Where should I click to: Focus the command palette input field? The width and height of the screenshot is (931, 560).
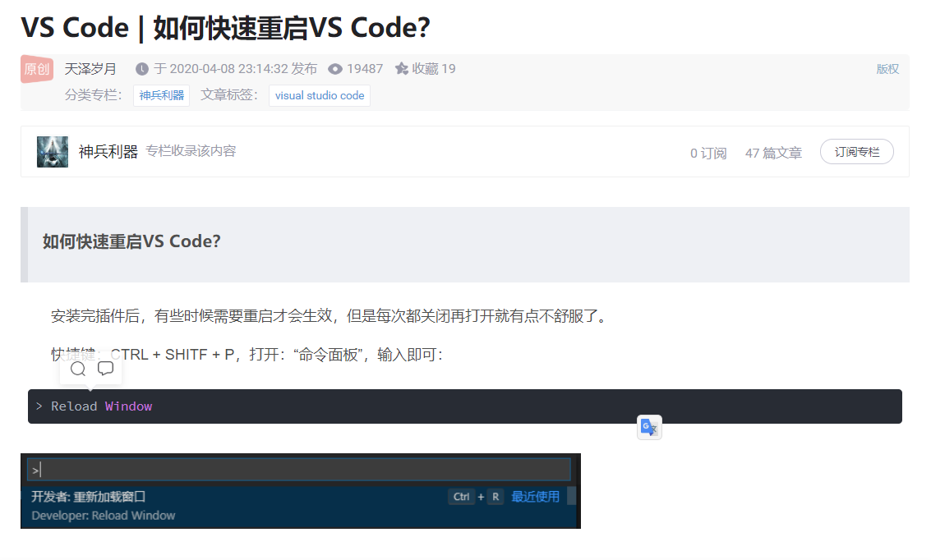[299, 470]
